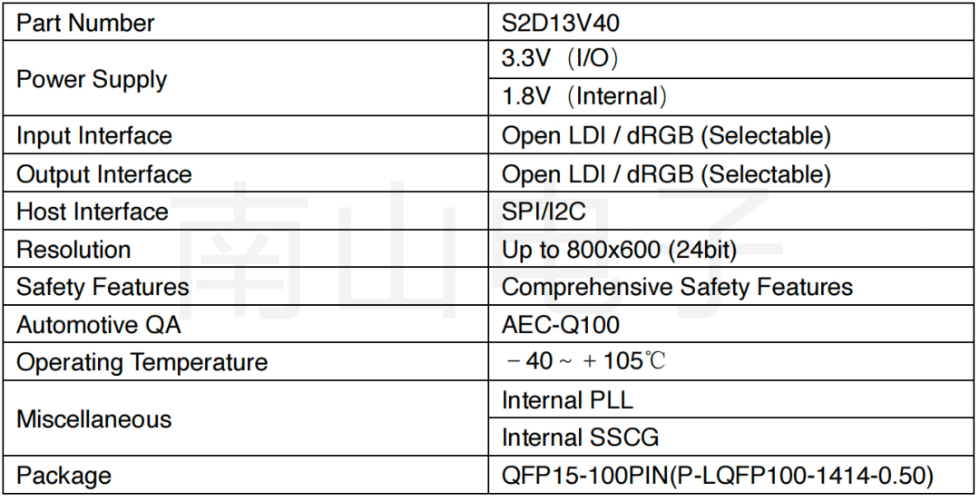
Task: Select the "Input Interface" label
Action: [94, 136]
